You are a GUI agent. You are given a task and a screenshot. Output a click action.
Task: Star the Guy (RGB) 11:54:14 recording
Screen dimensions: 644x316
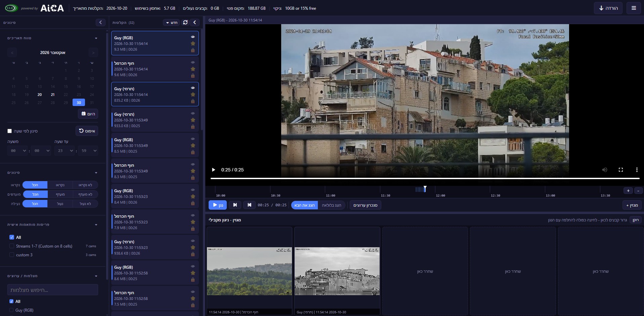click(x=193, y=44)
